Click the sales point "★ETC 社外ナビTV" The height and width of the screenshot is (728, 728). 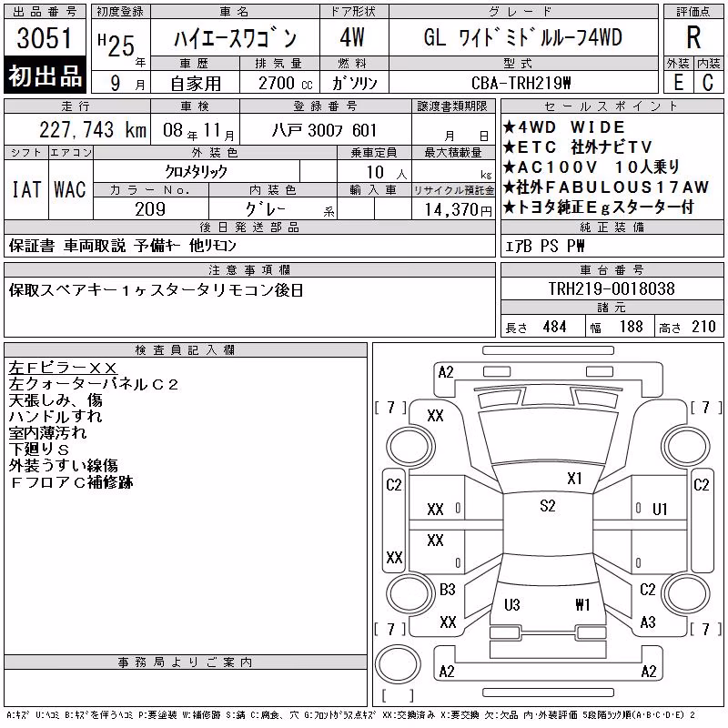(x=578, y=147)
